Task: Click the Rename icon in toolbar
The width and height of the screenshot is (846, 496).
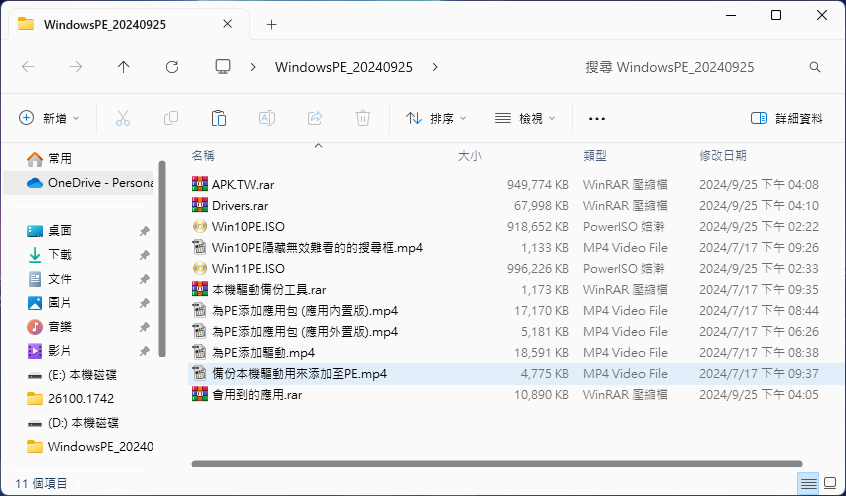Action: point(267,118)
